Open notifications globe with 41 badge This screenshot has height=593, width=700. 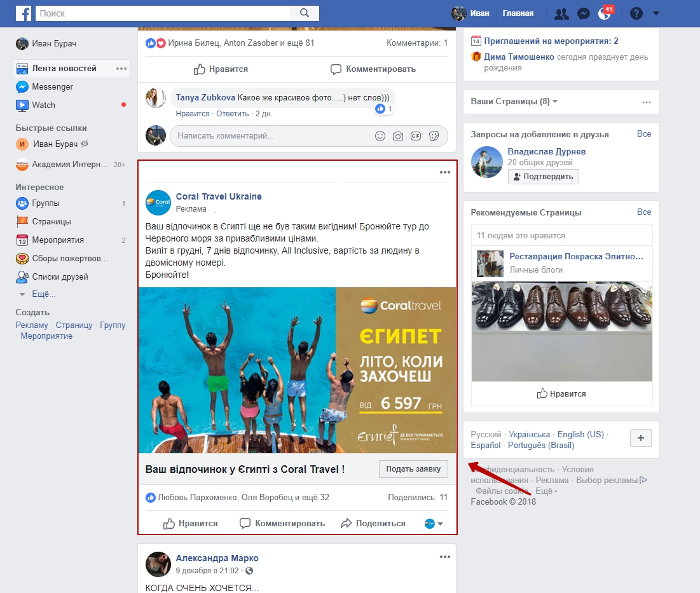click(x=604, y=14)
